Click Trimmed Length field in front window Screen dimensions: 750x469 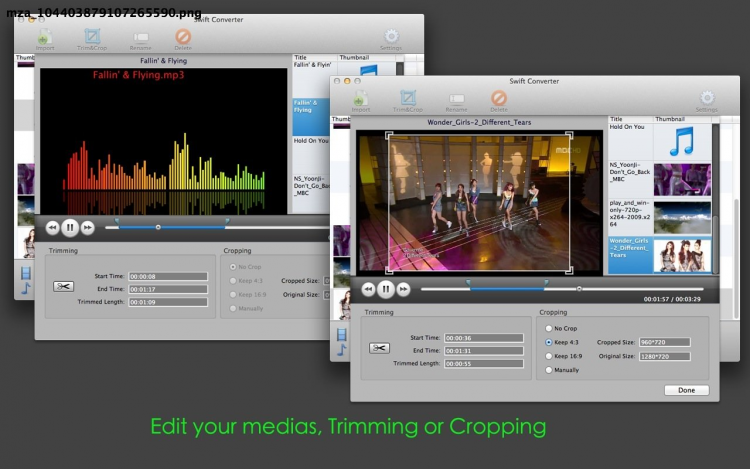[x=484, y=363]
